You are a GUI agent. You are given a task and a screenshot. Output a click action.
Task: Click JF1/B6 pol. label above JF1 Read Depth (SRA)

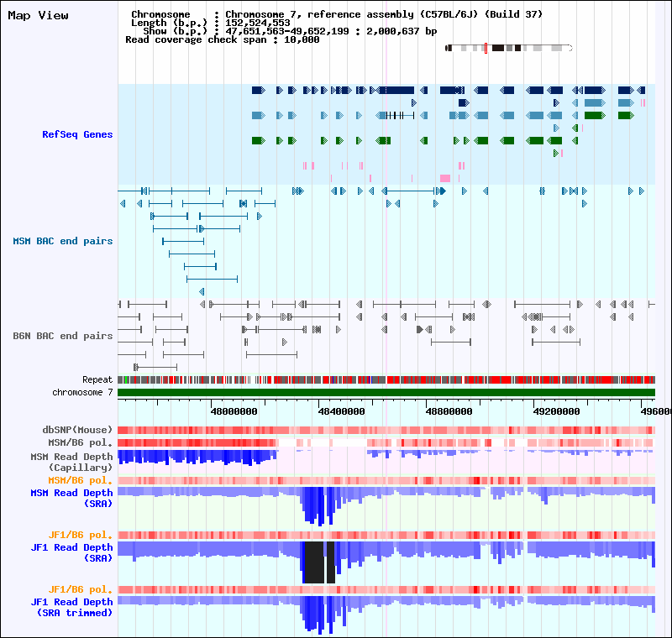(x=80, y=535)
